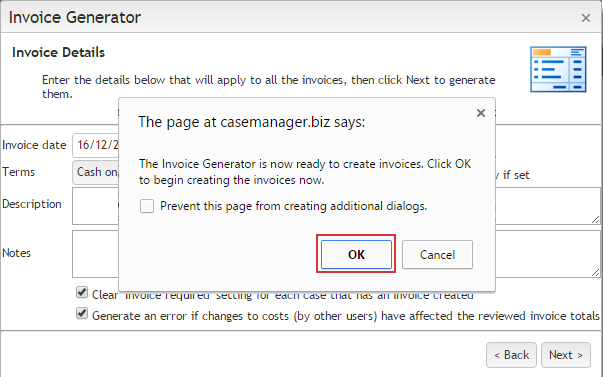This screenshot has height=377, width=603.
Task: Click inside the Notes text area
Action: coord(95,254)
